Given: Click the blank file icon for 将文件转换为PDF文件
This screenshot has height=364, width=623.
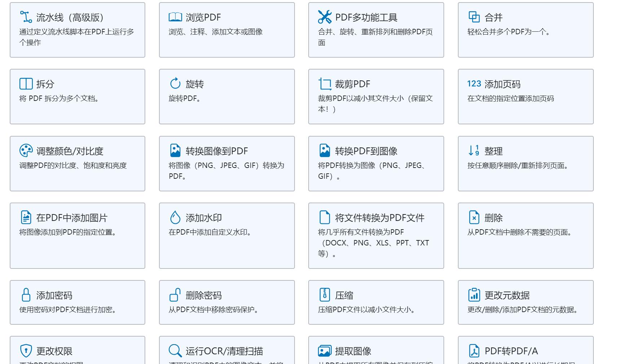Looking at the screenshot, I should click(324, 217).
